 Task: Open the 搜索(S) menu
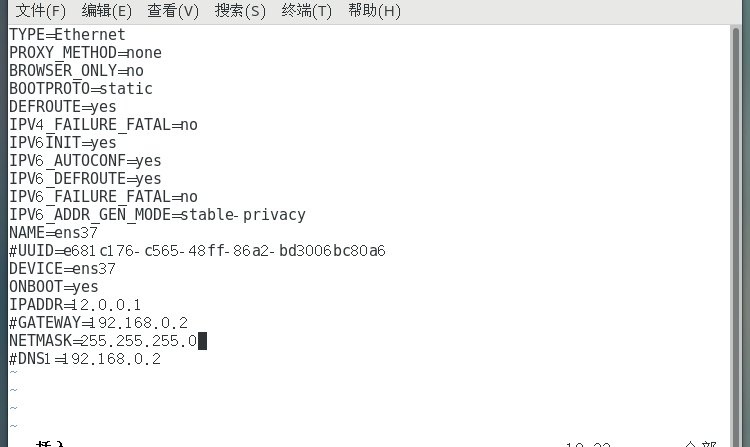click(x=240, y=11)
